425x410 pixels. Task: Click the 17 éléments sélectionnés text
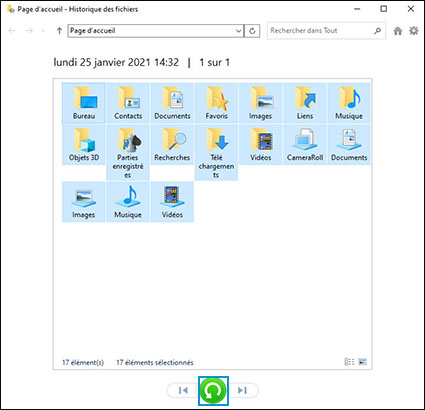[155, 362]
